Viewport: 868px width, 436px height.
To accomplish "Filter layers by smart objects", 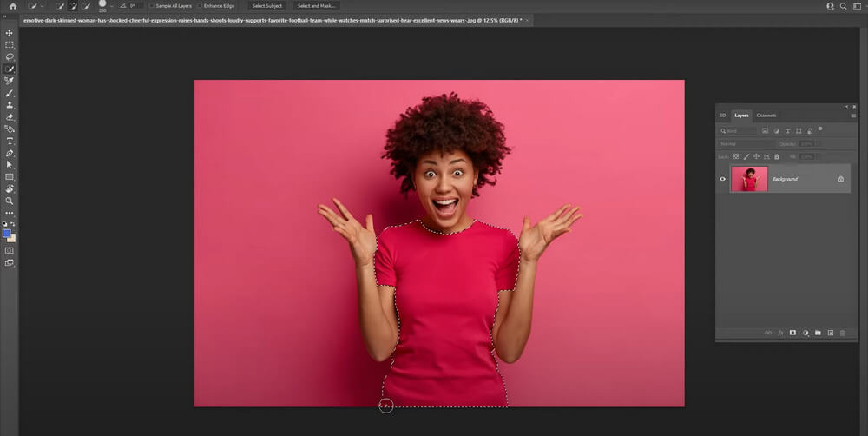I will tap(810, 131).
